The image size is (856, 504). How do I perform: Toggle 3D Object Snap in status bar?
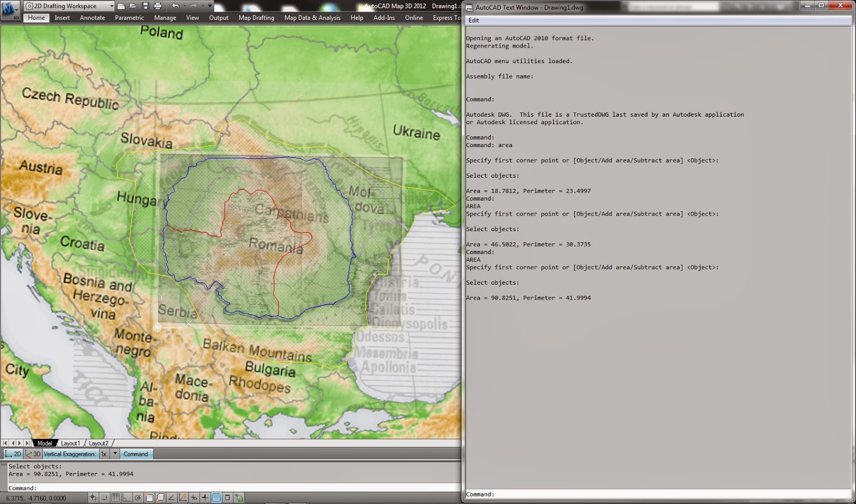click(160, 498)
